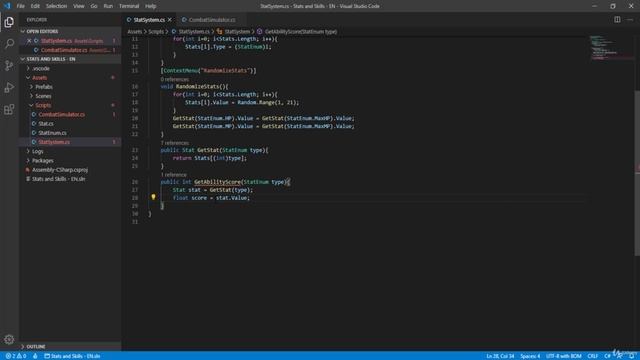Click the GetAbilityScore method name
The image size is (640, 360).
[217, 182]
